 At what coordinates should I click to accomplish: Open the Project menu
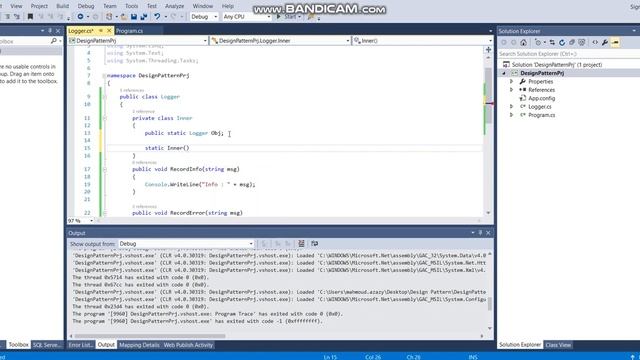click(x=39, y=6)
